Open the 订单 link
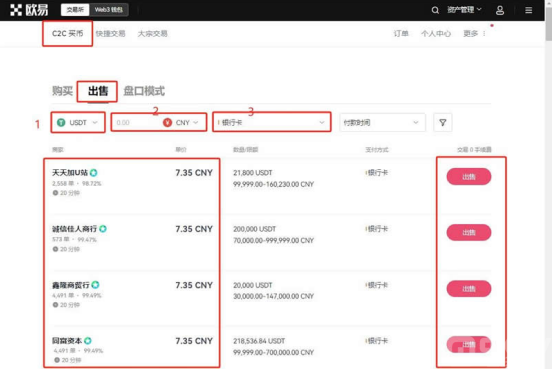Screen dimensions: 555x372 401,34
